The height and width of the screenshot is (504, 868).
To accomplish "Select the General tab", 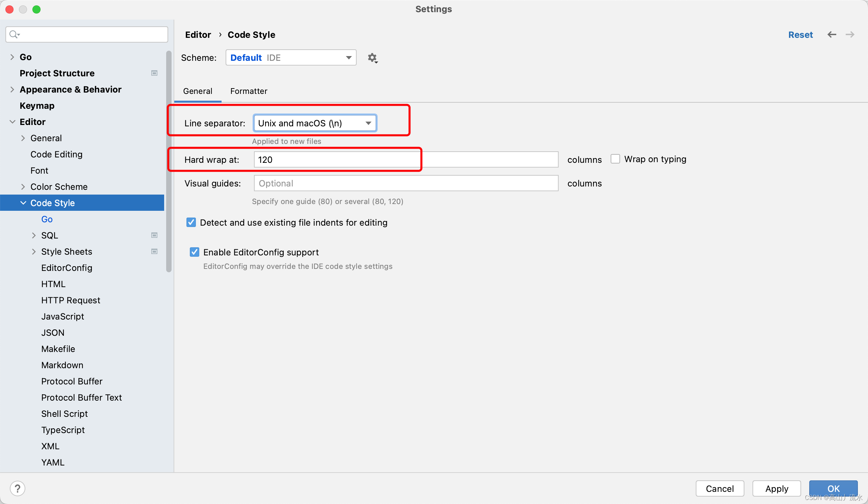I will point(197,91).
